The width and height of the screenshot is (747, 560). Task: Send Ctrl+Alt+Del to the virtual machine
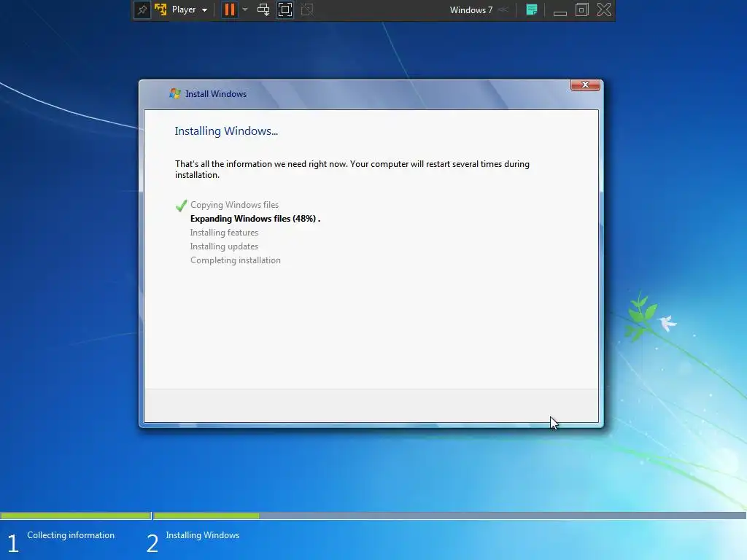263,9
